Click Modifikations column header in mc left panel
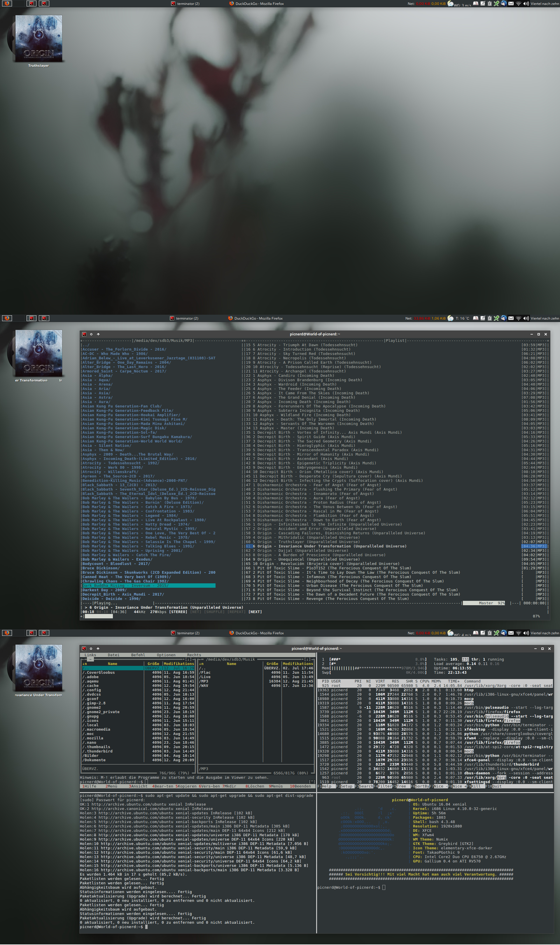The width and height of the screenshot is (560, 945). 179,664
